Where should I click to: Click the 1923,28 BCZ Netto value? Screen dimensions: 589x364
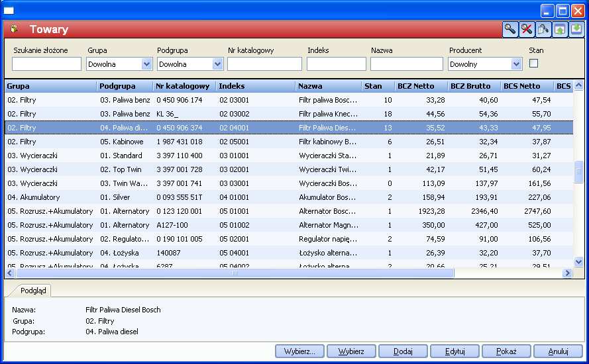point(431,211)
